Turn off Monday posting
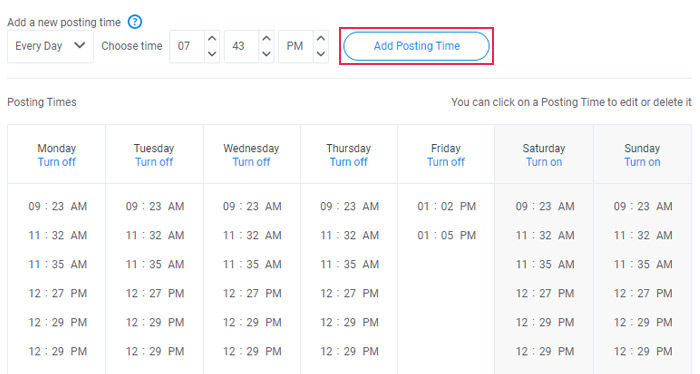This screenshot has width=700, height=374. (x=57, y=162)
